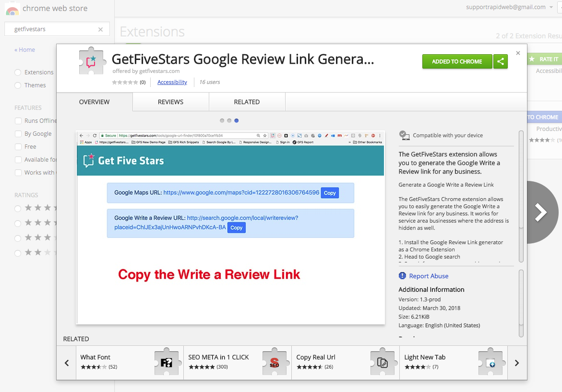Click the Google Maps URL link in screenshot
This screenshot has height=392, width=562.
[x=241, y=192]
